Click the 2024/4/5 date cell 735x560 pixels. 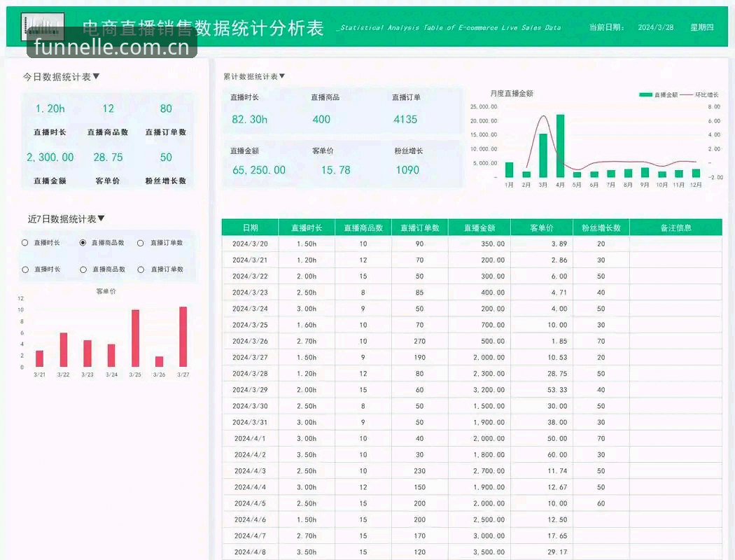pos(251,503)
